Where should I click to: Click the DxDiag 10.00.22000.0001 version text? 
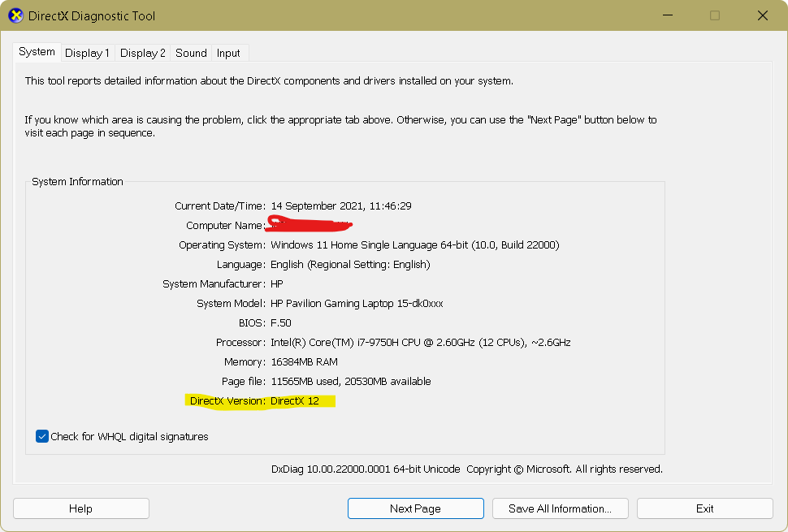pos(366,469)
